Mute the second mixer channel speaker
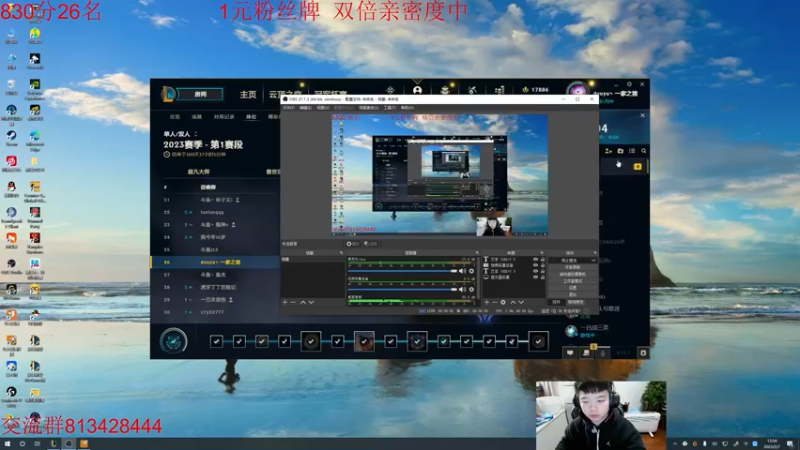 462,289
